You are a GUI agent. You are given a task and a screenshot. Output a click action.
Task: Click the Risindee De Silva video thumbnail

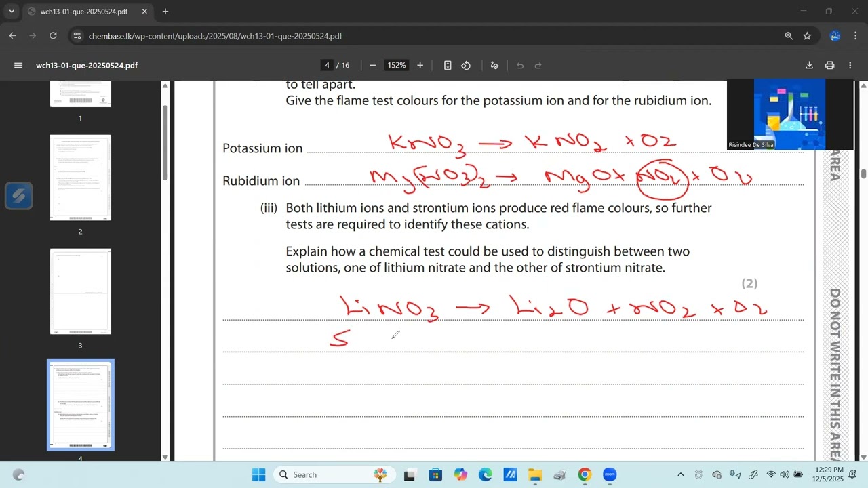point(790,114)
